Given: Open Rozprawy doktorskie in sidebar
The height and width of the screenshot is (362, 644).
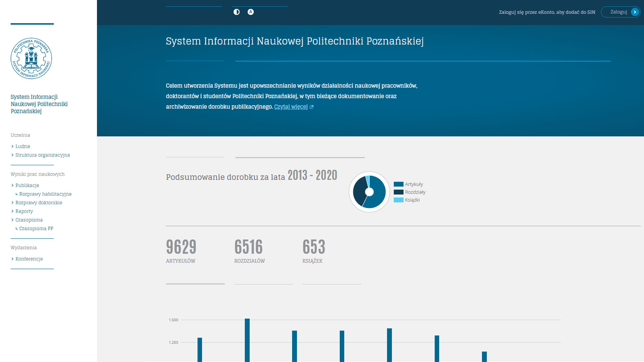Looking at the screenshot, I should [x=39, y=203].
